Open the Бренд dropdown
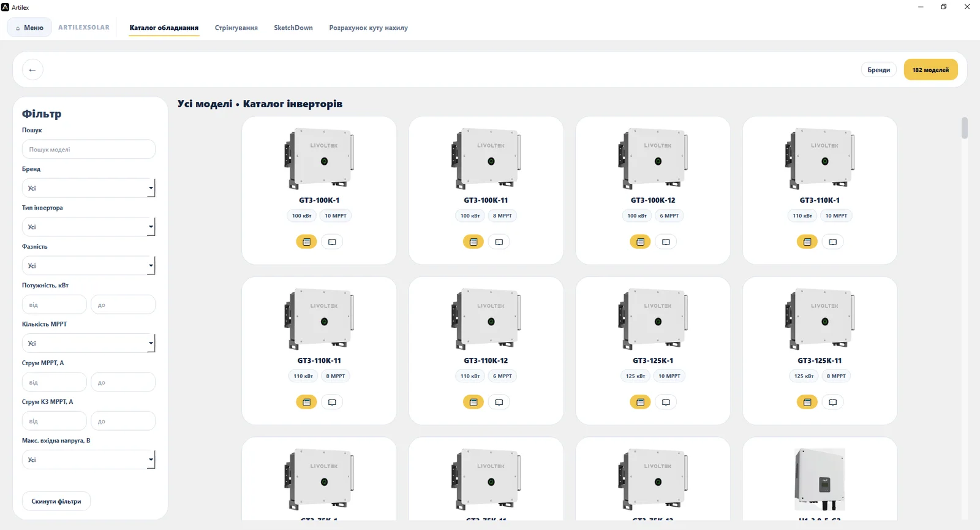This screenshot has width=980, height=530. point(89,188)
